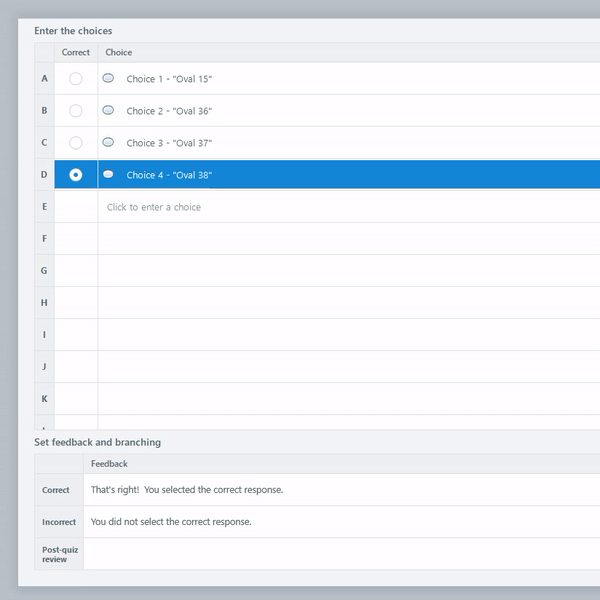Click the oval icon beside Choice 4
The height and width of the screenshot is (600, 600).
108,174
